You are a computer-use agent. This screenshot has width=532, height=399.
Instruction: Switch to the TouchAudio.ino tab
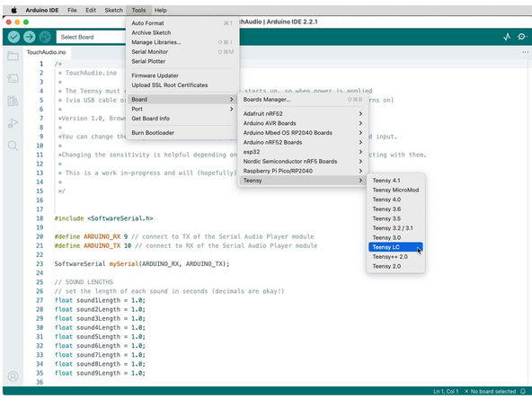tap(47, 52)
